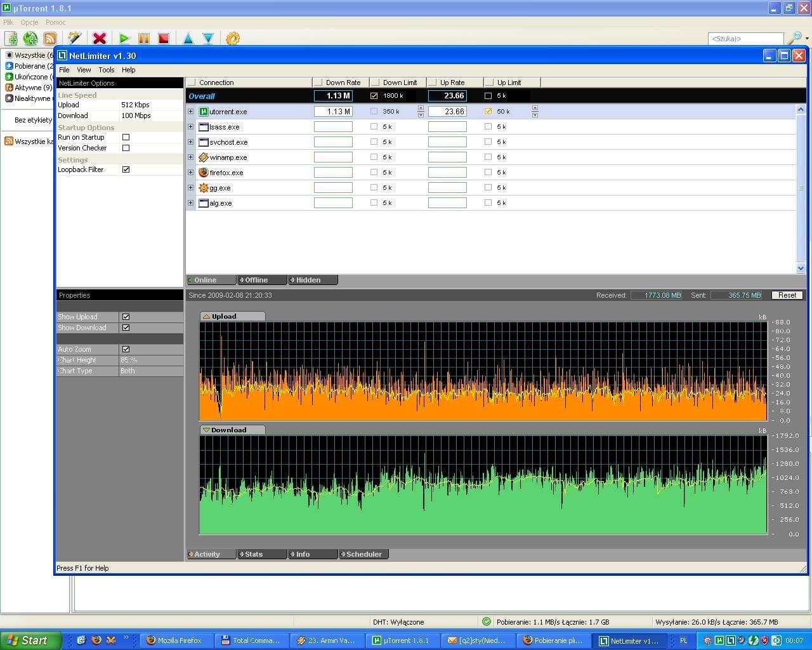The height and width of the screenshot is (650, 812).
Task: Expand alg.exe connection tree
Action: tap(190, 203)
